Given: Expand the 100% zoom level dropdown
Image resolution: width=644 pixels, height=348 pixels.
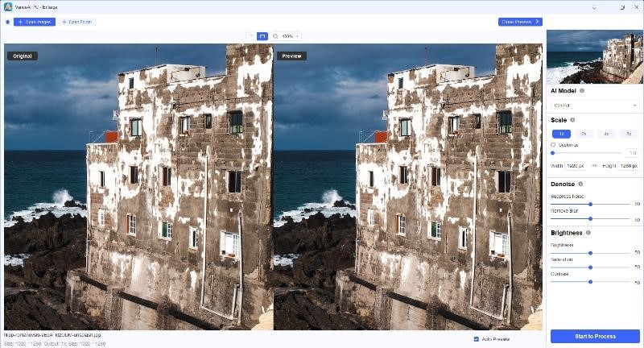Looking at the screenshot, I should click(x=287, y=36).
